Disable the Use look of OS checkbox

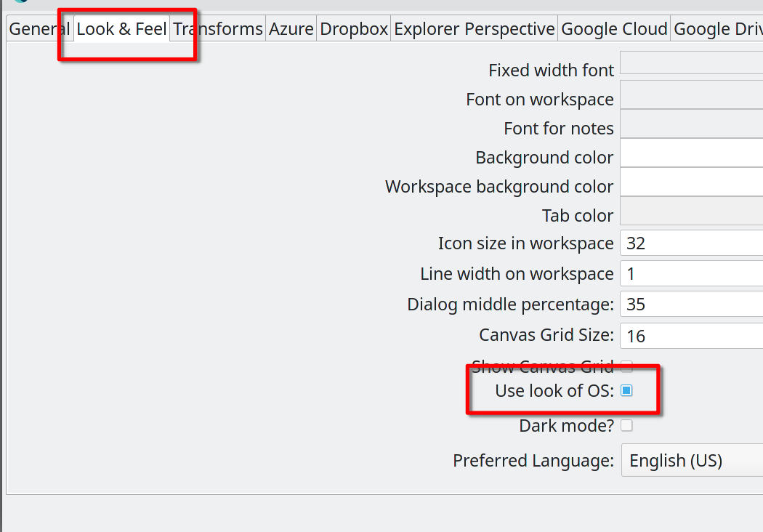point(626,391)
